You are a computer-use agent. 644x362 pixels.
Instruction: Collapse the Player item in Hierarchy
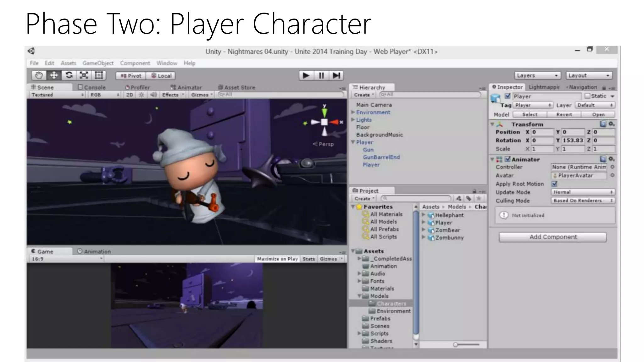[x=353, y=142]
